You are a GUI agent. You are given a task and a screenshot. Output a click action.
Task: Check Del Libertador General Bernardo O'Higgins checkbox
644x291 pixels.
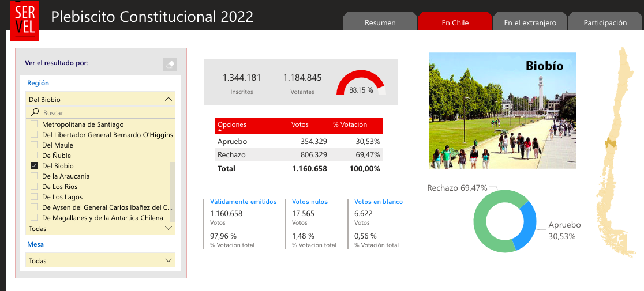coord(34,134)
